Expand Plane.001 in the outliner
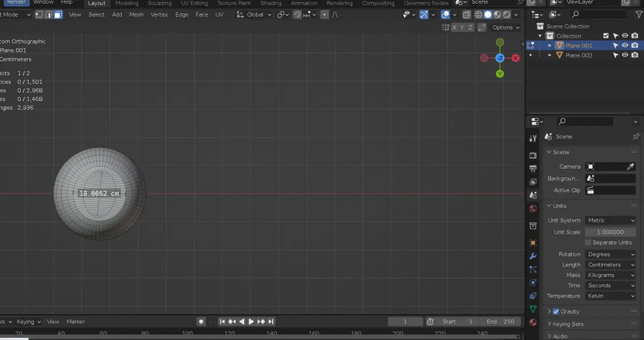644x340 pixels. pos(550,46)
